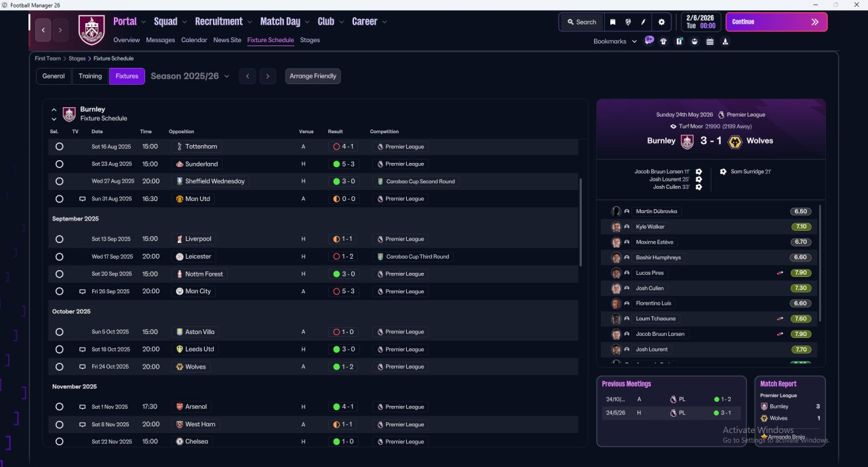Select the Training tab

90,76
